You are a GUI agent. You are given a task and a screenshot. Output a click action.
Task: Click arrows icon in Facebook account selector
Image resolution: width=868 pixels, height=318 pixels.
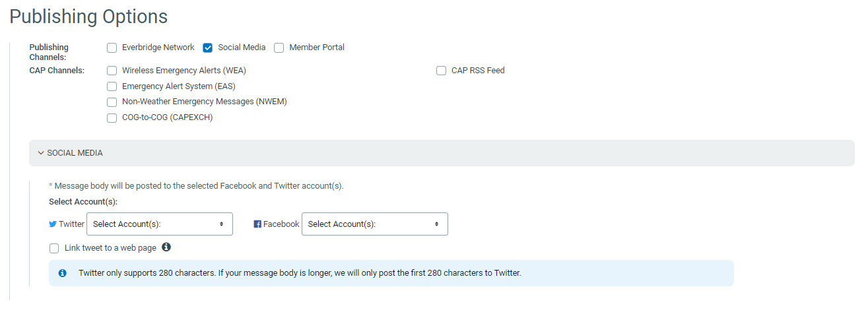pyautogui.click(x=436, y=224)
